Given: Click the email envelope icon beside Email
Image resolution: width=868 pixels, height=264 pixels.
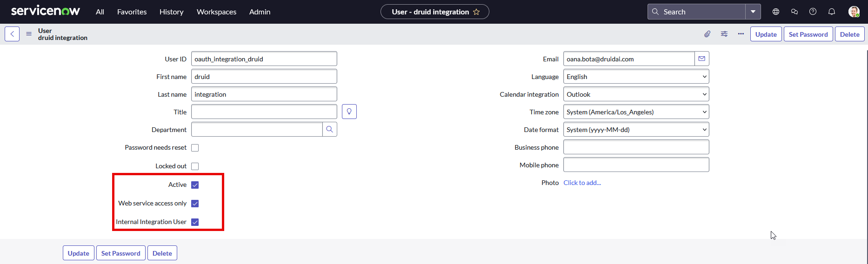Looking at the screenshot, I should [702, 59].
